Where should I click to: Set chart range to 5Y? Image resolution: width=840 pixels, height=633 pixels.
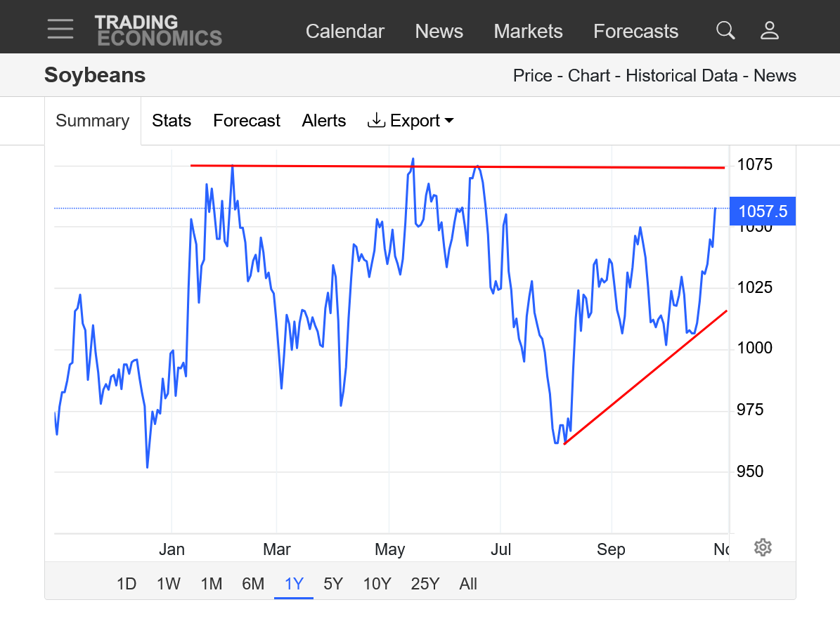[333, 584]
